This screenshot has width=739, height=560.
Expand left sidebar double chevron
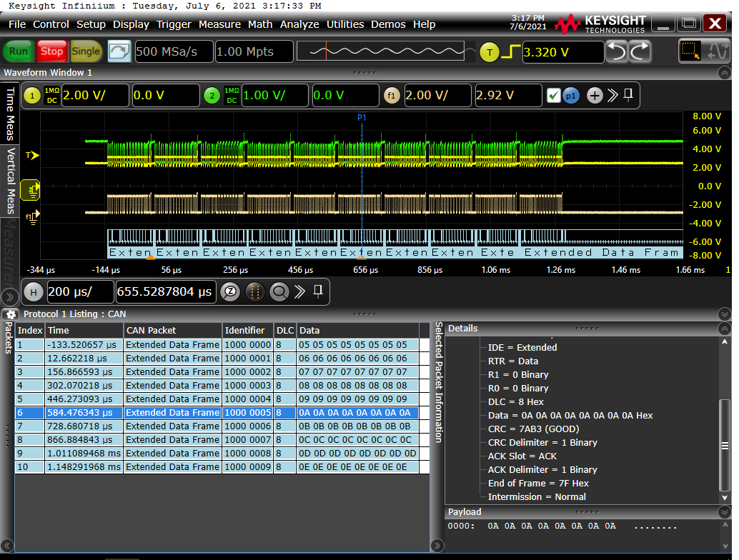click(x=9, y=297)
